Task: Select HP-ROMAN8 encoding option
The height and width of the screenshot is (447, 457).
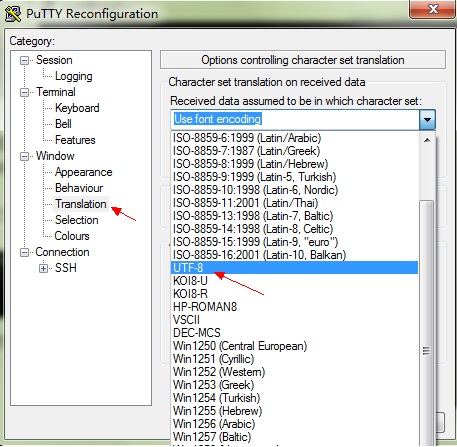Action: 294,307
